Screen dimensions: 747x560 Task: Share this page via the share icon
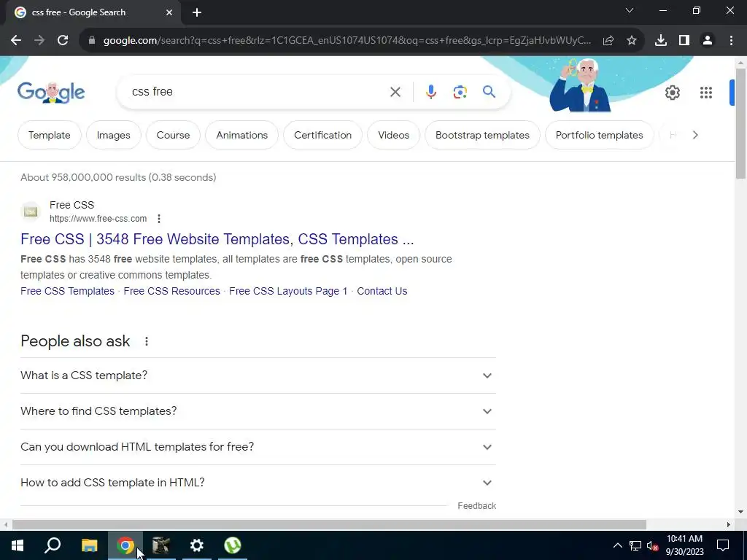coord(608,41)
